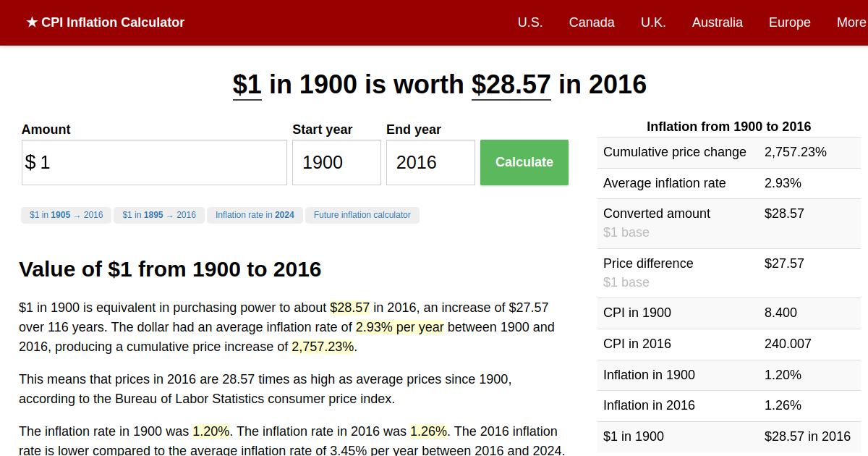868x456 pixels.
Task: Open the $1 in 1905 quick link
Action: click(x=66, y=215)
